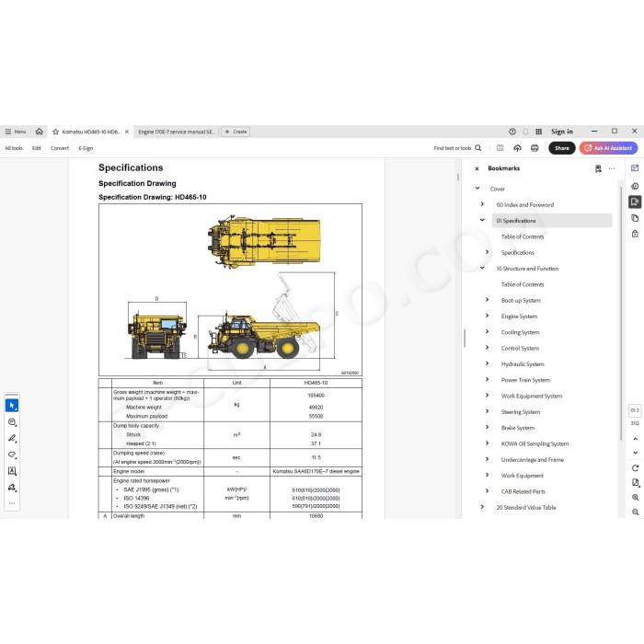Open the help question mark icon
Screen dimensions: 644x644
512,132
